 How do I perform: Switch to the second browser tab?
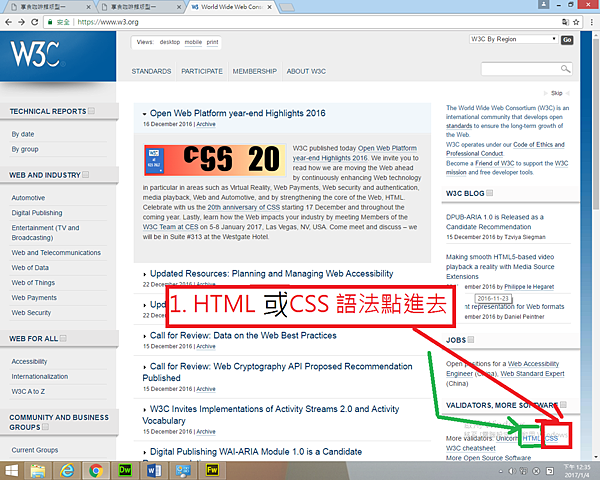pos(139,7)
